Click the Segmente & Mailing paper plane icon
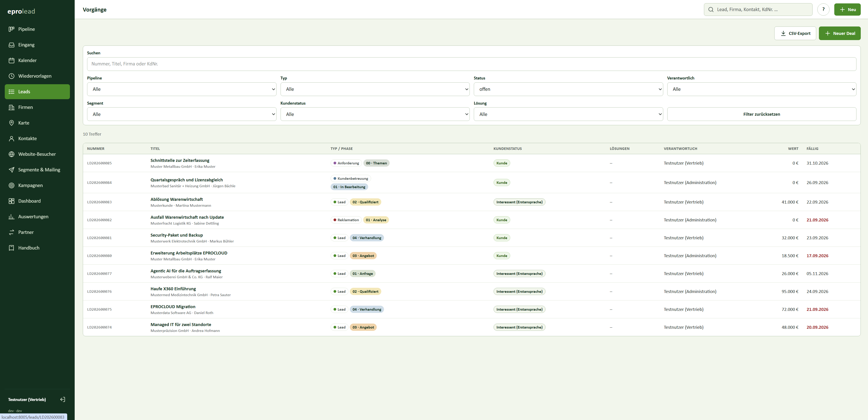Viewport: 868px width, 420px height. (12, 170)
